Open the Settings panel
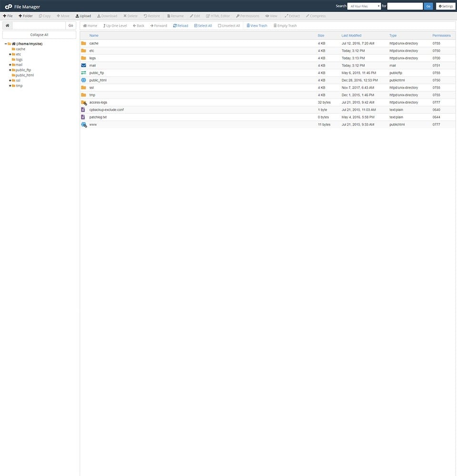The height and width of the screenshot is (476, 457). [x=445, y=6]
